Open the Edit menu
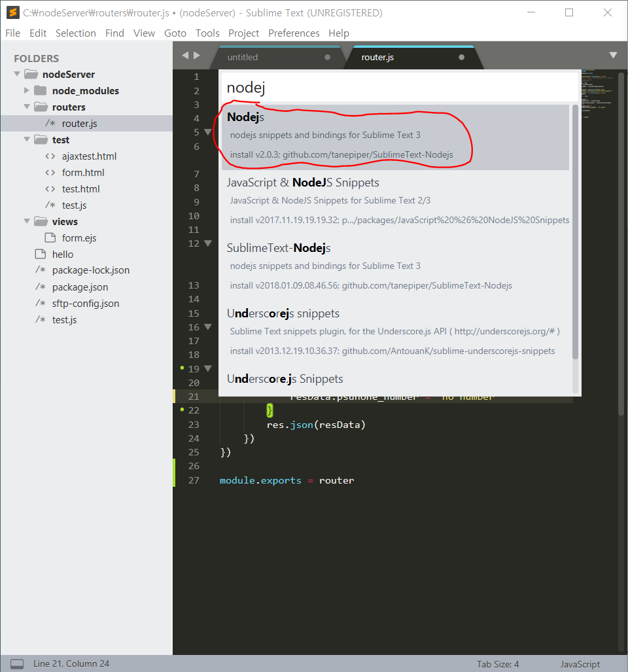 click(38, 33)
